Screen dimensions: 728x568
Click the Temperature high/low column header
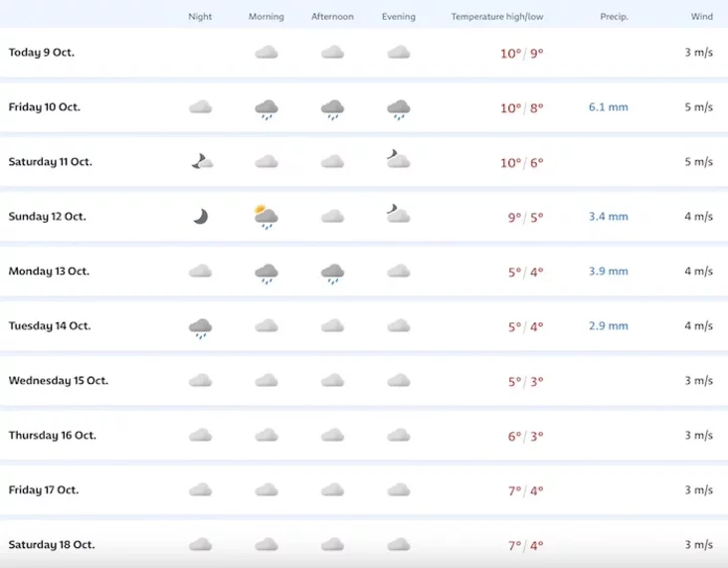pos(497,17)
